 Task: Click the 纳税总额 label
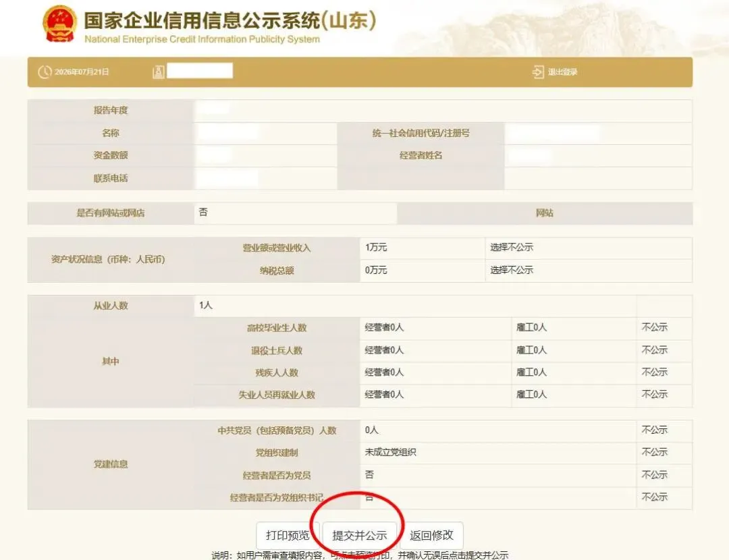click(x=277, y=271)
